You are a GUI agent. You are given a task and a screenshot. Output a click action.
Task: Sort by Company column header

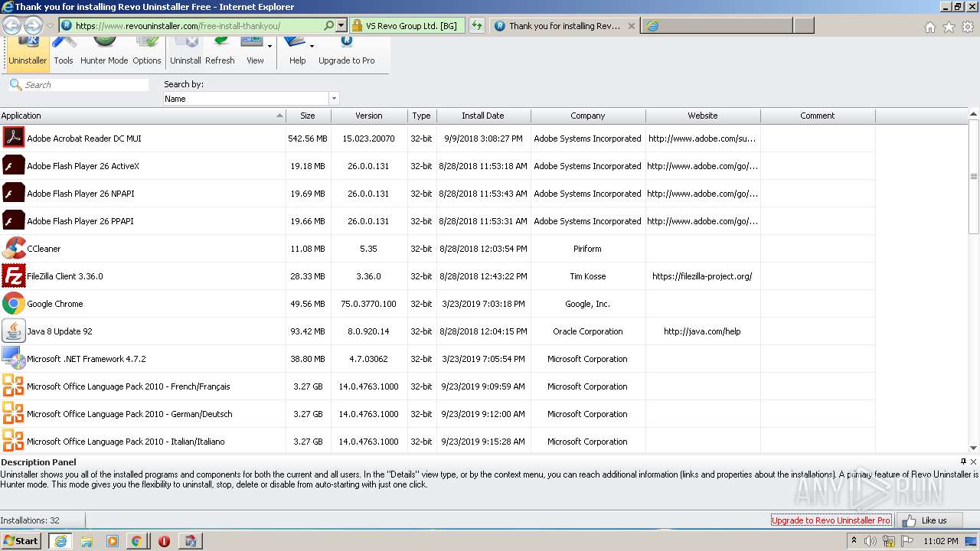pyautogui.click(x=588, y=116)
